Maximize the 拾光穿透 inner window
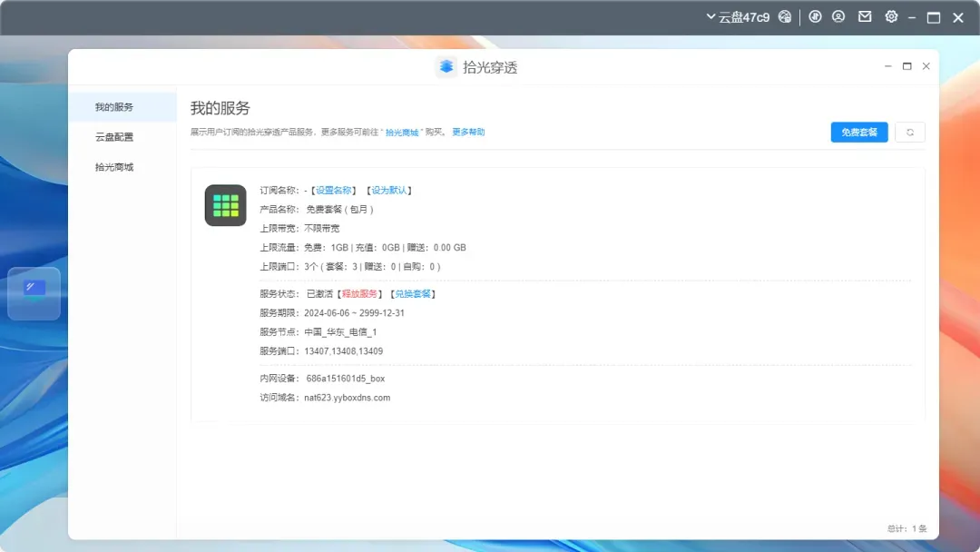Image resolution: width=980 pixels, height=552 pixels. 906,66
